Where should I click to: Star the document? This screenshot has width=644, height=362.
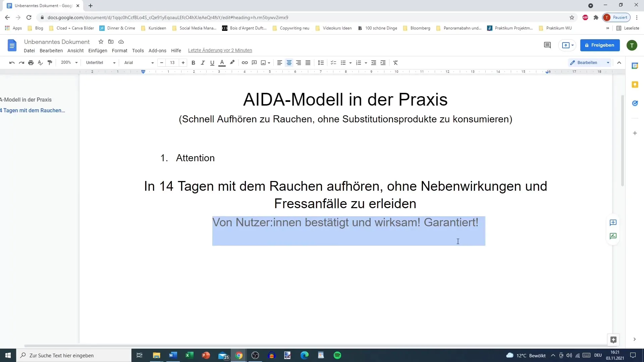[101, 42]
